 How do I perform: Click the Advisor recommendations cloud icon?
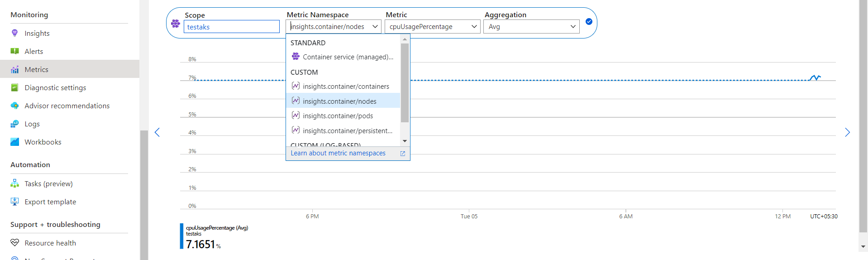(x=15, y=106)
